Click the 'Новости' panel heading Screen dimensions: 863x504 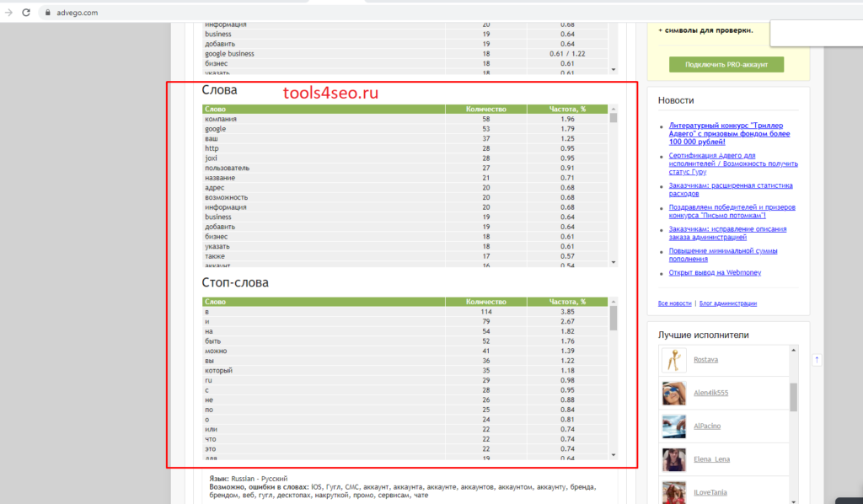click(x=676, y=100)
